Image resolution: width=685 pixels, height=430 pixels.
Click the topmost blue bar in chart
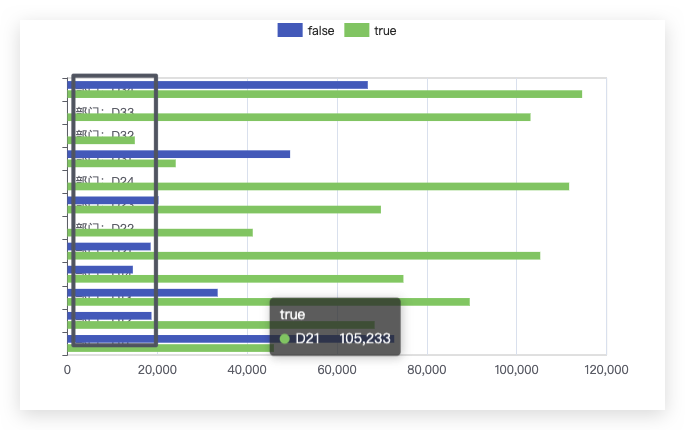point(218,85)
